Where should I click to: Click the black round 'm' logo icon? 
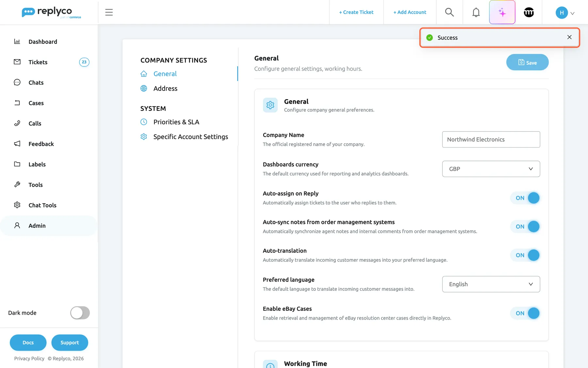coord(529,12)
